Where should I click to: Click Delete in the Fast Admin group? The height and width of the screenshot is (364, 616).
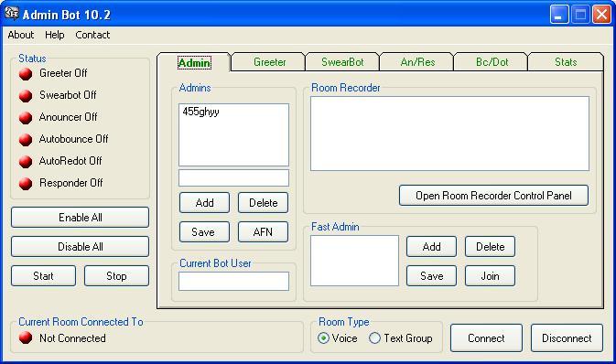click(x=490, y=247)
